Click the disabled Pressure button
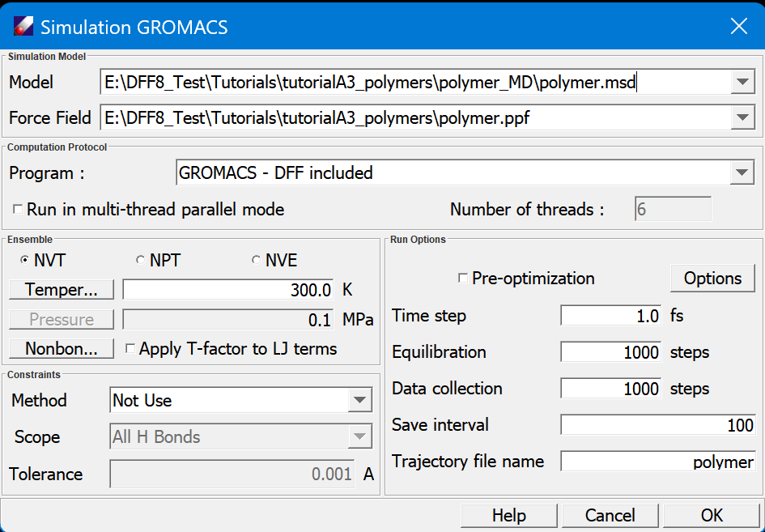Screen dimensions: 765x532 (x=62, y=319)
